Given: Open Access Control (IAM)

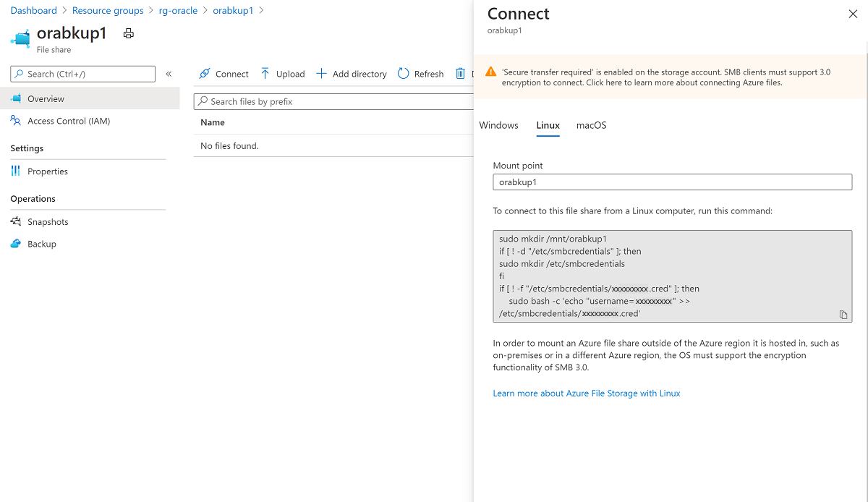Looking at the screenshot, I should (69, 121).
